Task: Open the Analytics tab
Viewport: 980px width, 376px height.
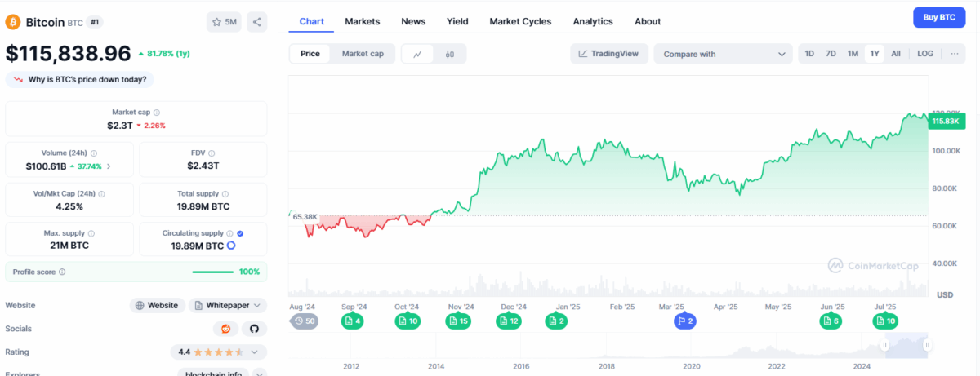Action: [x=593, y=21]
